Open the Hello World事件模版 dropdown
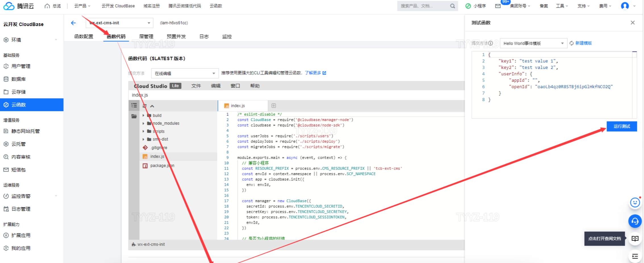 tap(533, 43)
